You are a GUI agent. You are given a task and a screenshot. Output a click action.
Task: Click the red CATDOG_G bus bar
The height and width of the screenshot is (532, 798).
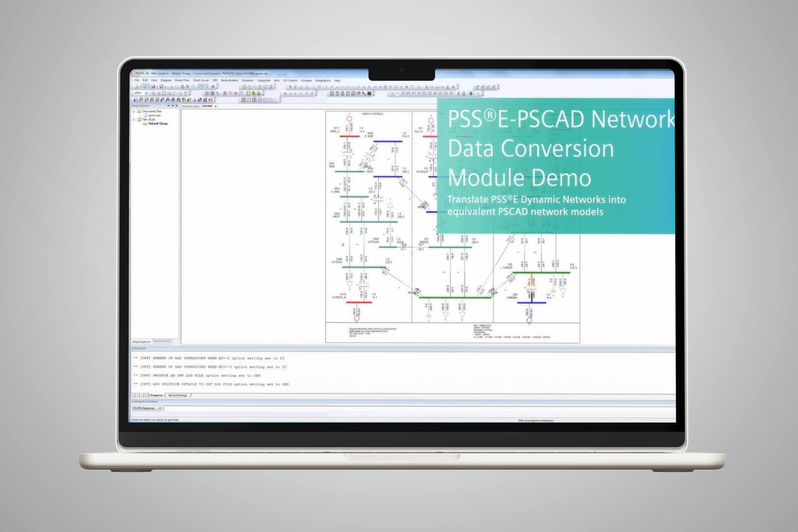(x=359, y=302)
